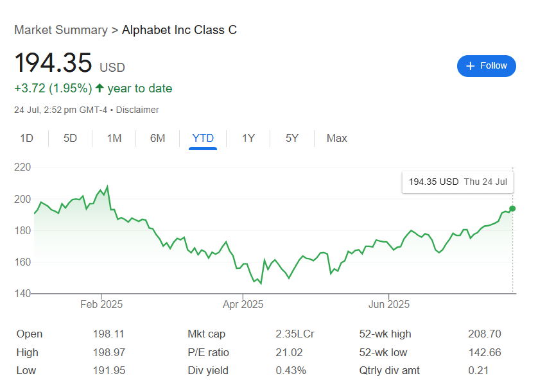
Task: Click the green chart endpoint dot
Action: (x=512, y=209)
